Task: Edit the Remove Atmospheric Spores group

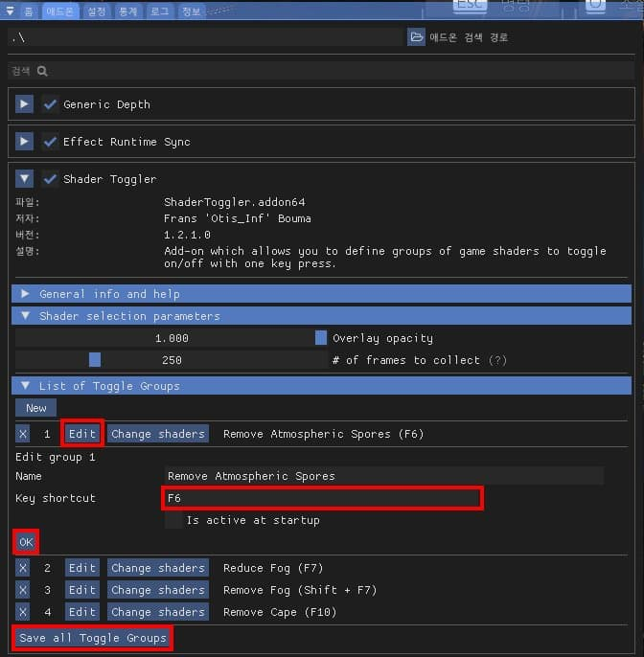Action: (82, 434)
